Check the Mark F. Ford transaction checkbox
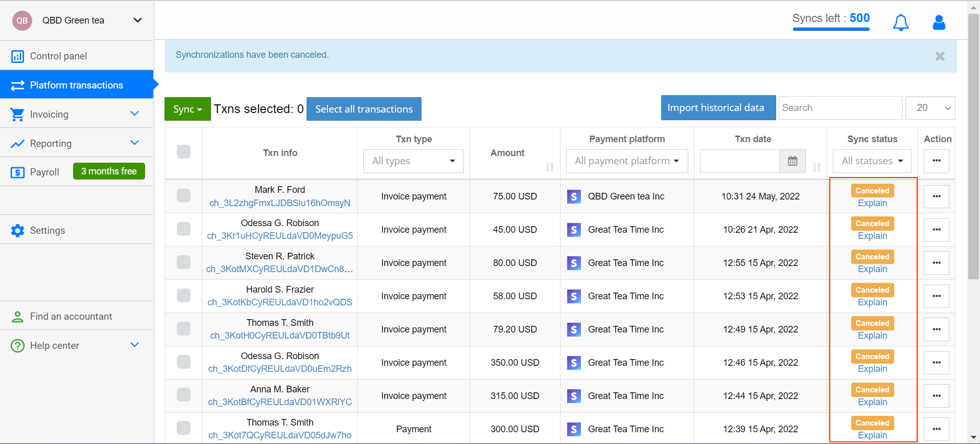The image size is (980, 444). (x=183, y=196)
